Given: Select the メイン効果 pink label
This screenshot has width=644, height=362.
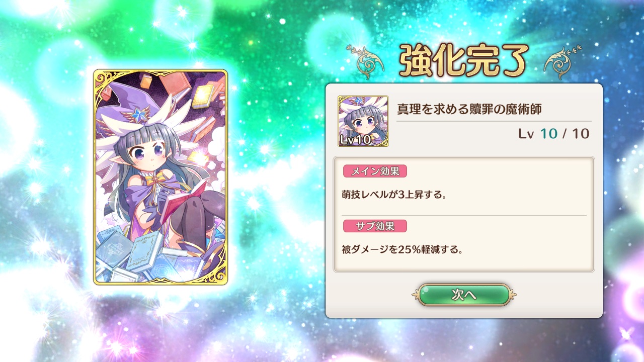Looking at the screenshot, I should (x=375, y=171).
